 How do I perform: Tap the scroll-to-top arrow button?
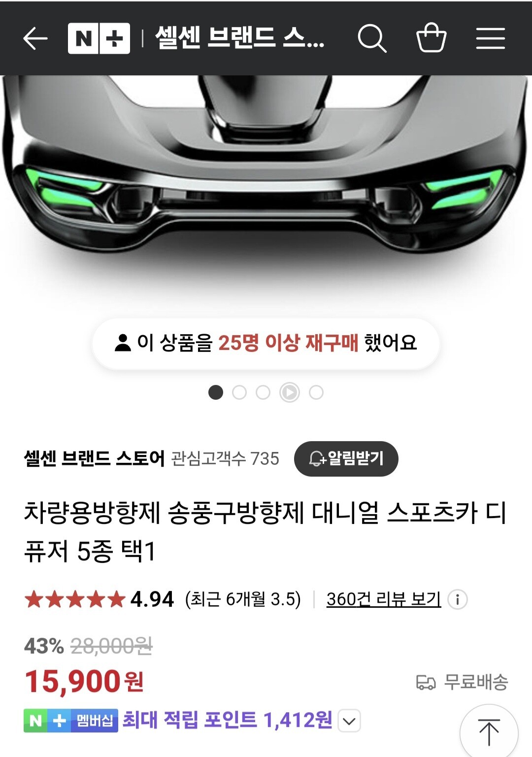pos(489,732)
